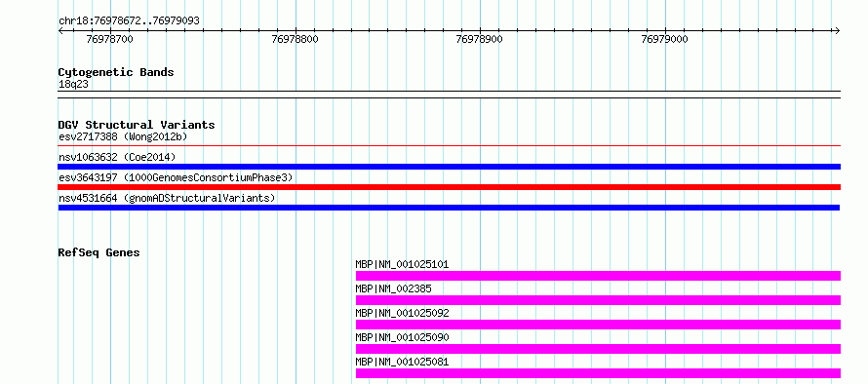
Task: Click the MBP|NM_001025090 magenta gene bar
Action: click(x=598, y=349)
